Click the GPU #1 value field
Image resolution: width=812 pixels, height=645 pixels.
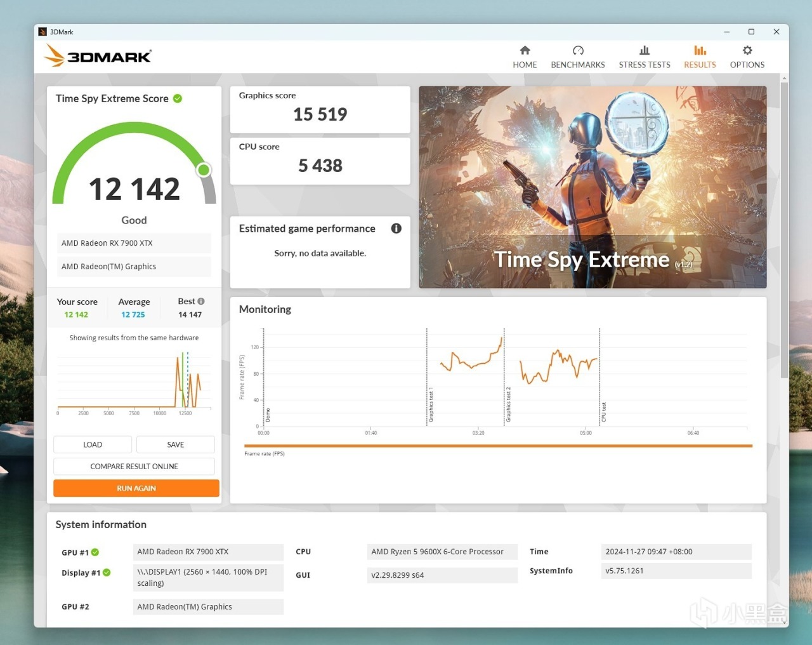pyautogui.click(x=208, y=552)
